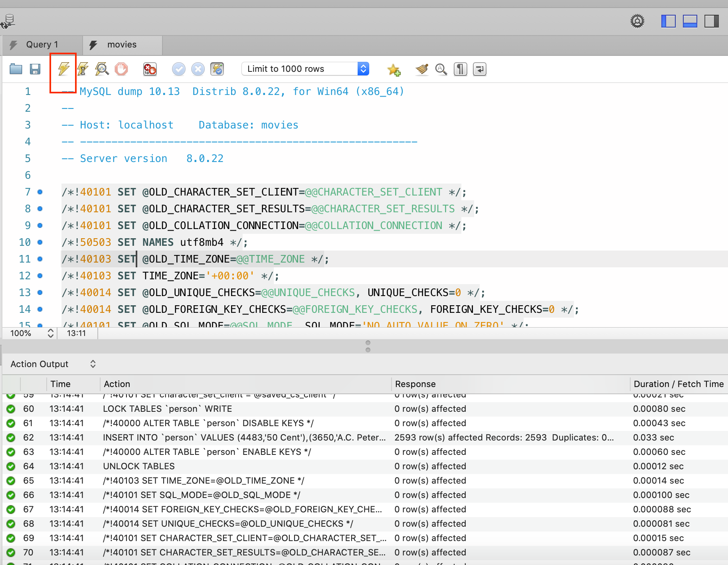Viewport: 728px width, 565px height.
Task: Save snippet with star icon
Action: point(394,70)
